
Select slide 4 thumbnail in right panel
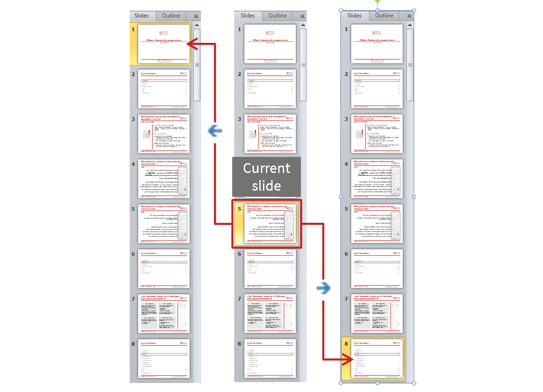377,178
